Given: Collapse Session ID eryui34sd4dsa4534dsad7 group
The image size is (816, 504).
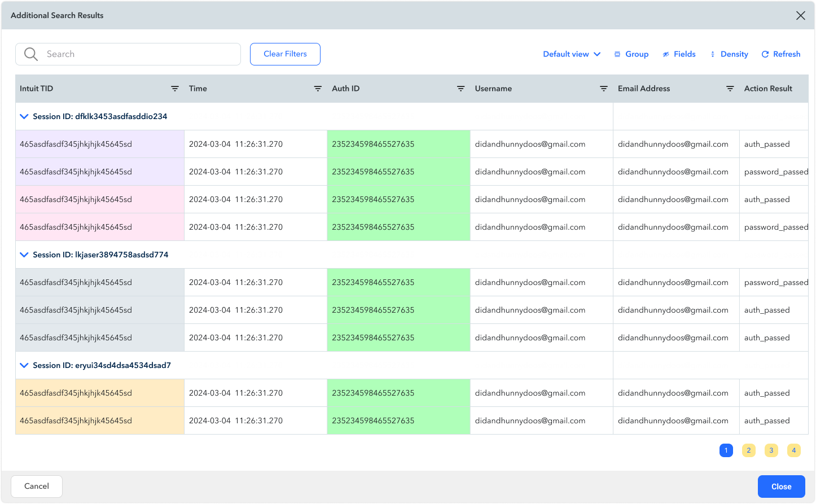Looking at the screenshot, I should (24, 365).
